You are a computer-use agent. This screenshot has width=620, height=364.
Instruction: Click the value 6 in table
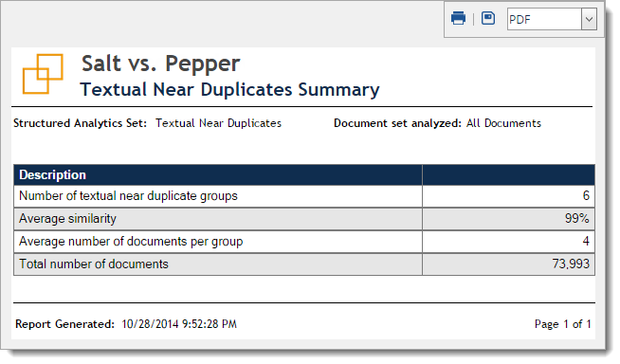[x=586, y=195]
